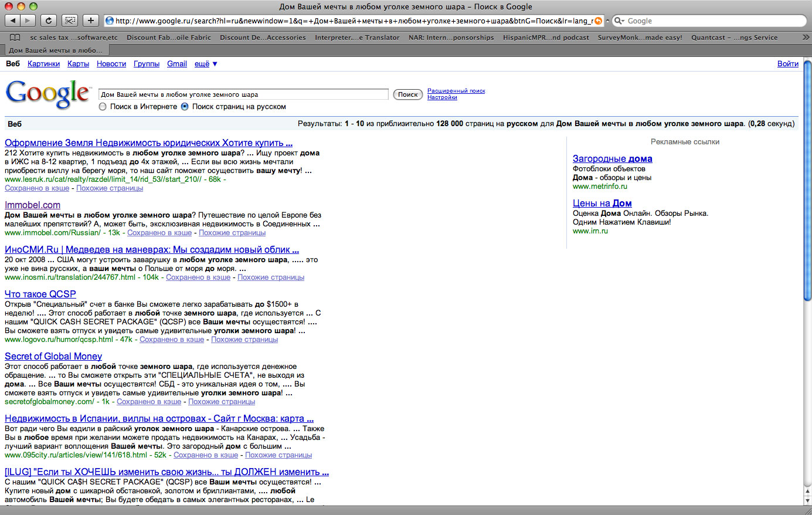Screen dimensions: 812x515
Task: Click the Safari toolbar Google search field
Action: pyautogui.click(x=709, y=21)
